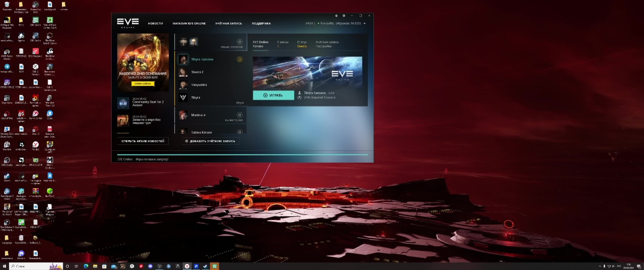Image resolution: width=644 pixels, height=270 pixels.
Task: Open the УЧЁТНАЯ ЗАПИСЬ top menu
Action: [228, 24]
